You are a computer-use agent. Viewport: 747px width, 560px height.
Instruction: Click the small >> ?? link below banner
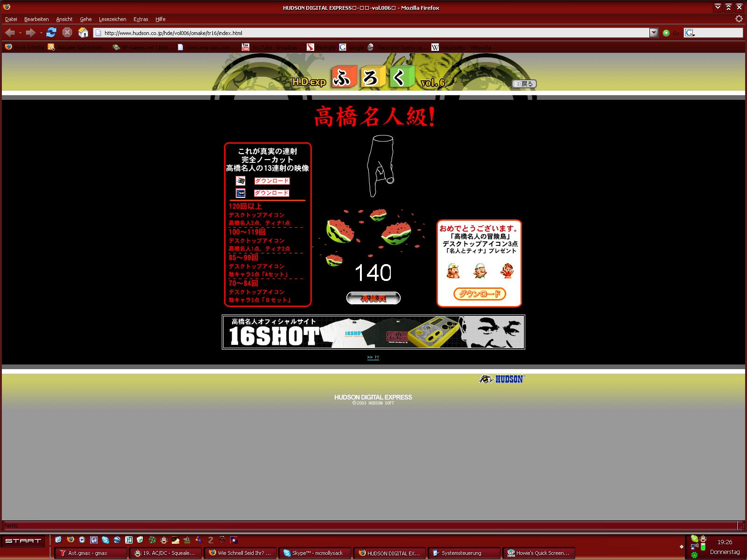(373, 357)
